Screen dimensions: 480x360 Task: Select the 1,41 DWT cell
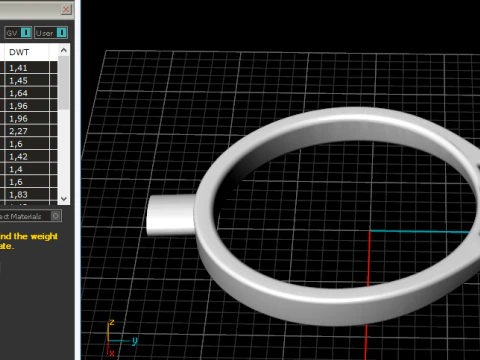[x=27, y=68]
